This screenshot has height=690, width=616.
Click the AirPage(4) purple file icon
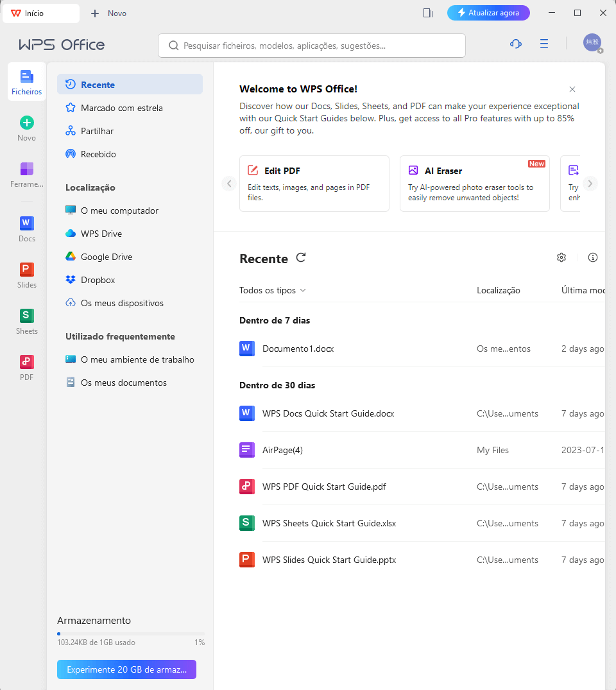[247, 450]
